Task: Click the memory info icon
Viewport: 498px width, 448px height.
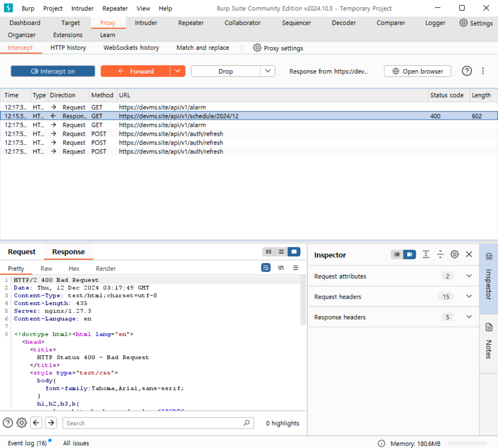Action: [x=381, y=444]
